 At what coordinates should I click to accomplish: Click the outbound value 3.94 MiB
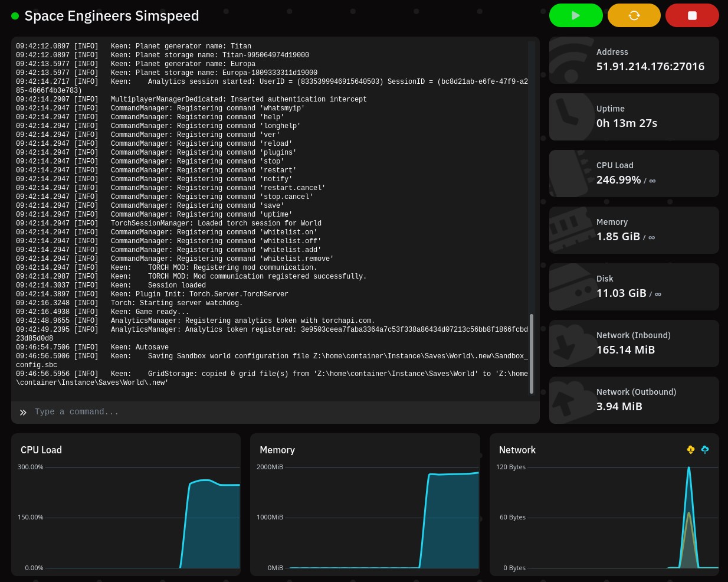tap(619, 407)
